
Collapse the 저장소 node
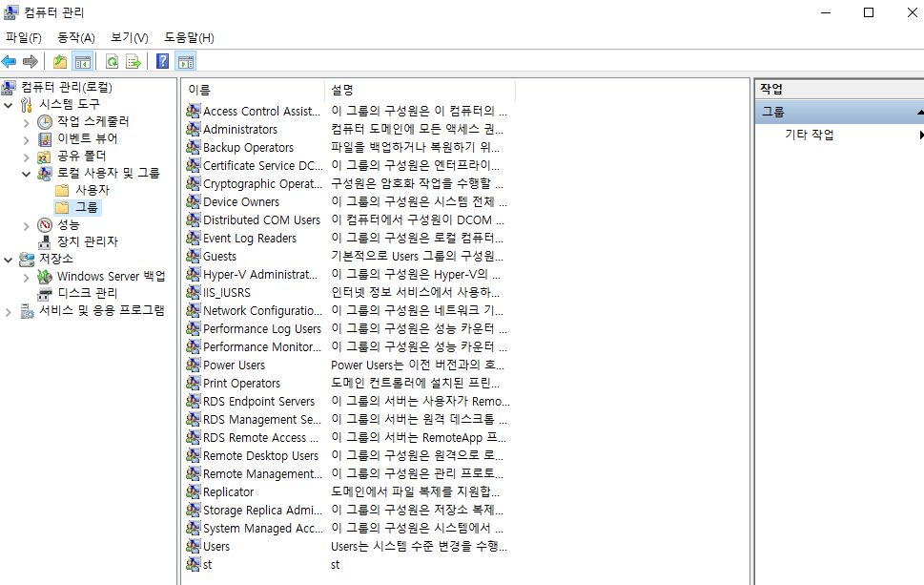[x=9, y=260]
